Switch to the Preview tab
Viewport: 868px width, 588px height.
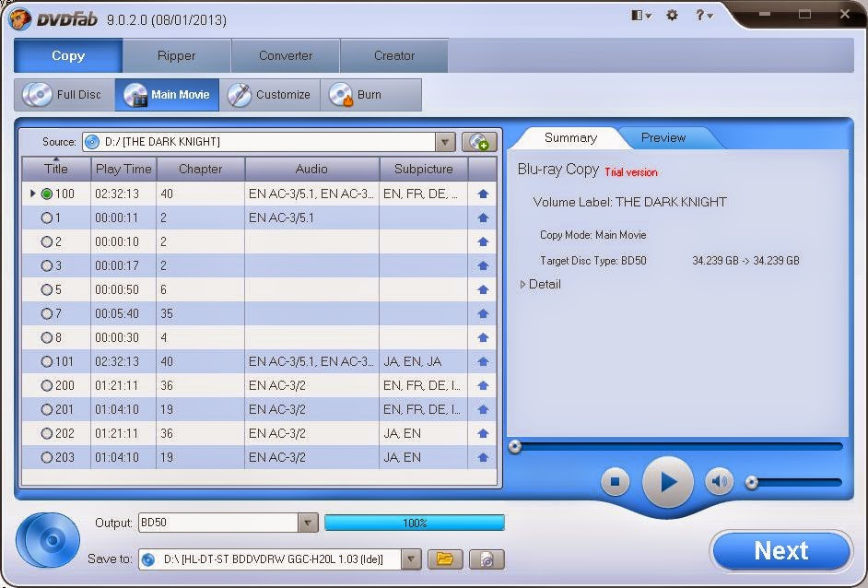coord(663,137)
